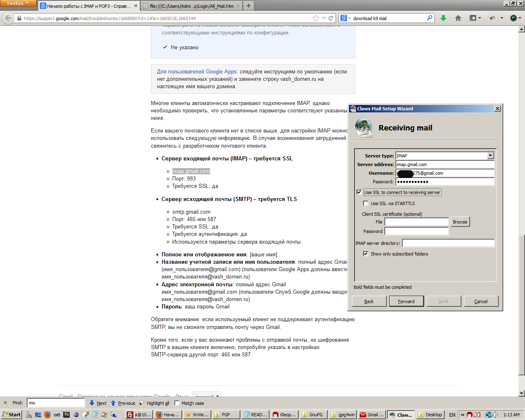The height and width of the screenshot is (420, 525).
Task: Expand the hidden system tray icons
Action: pos(463,415)
